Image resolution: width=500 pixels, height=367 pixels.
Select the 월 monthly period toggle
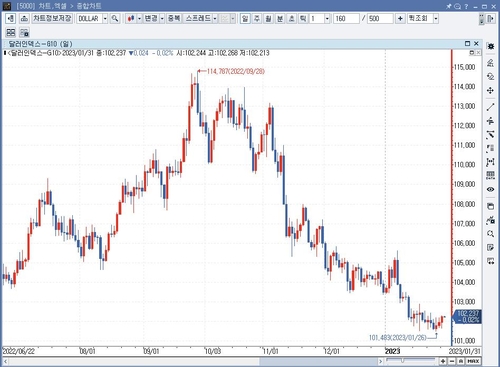click(268, 18)
